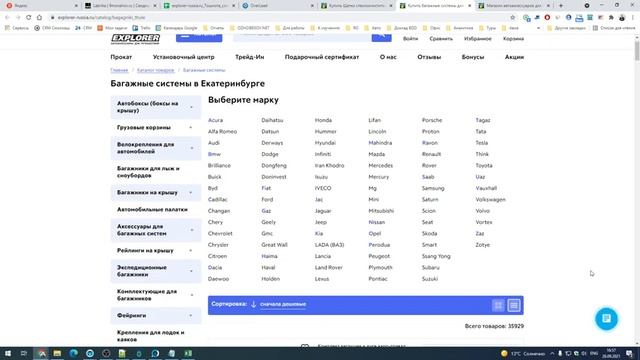Click the browser address bar
The width and height of the screenshot is (640, 360).
tap(282, 18)
